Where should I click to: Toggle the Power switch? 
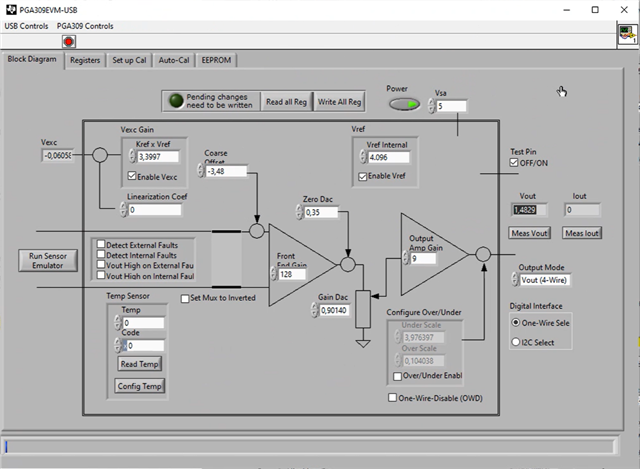[x=404, y=104]
